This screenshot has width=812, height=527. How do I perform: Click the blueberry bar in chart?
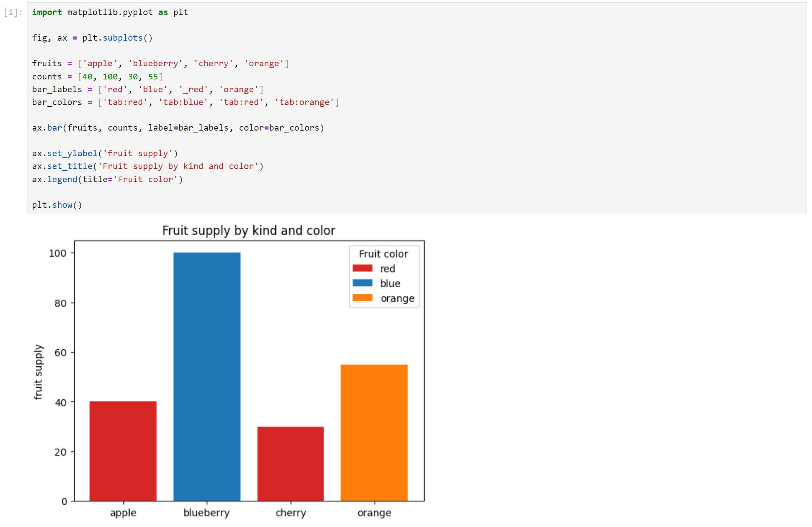coord(207,376)
